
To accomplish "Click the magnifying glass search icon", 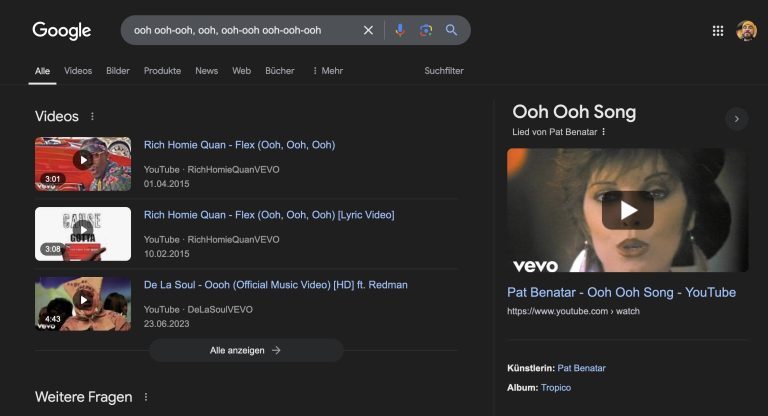I will pyautogui.click(x=451, y=30).
